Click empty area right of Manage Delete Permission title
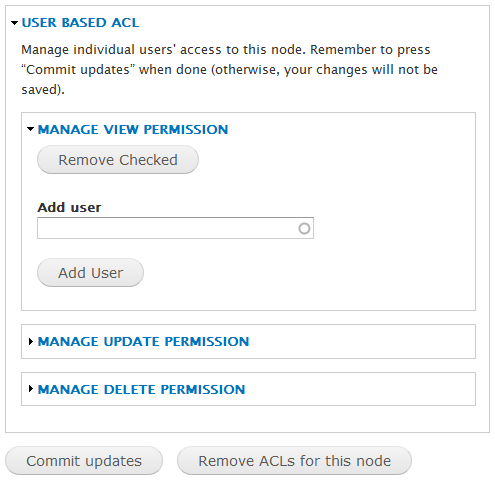Screen dimensions: 495x480 (358, 389)
